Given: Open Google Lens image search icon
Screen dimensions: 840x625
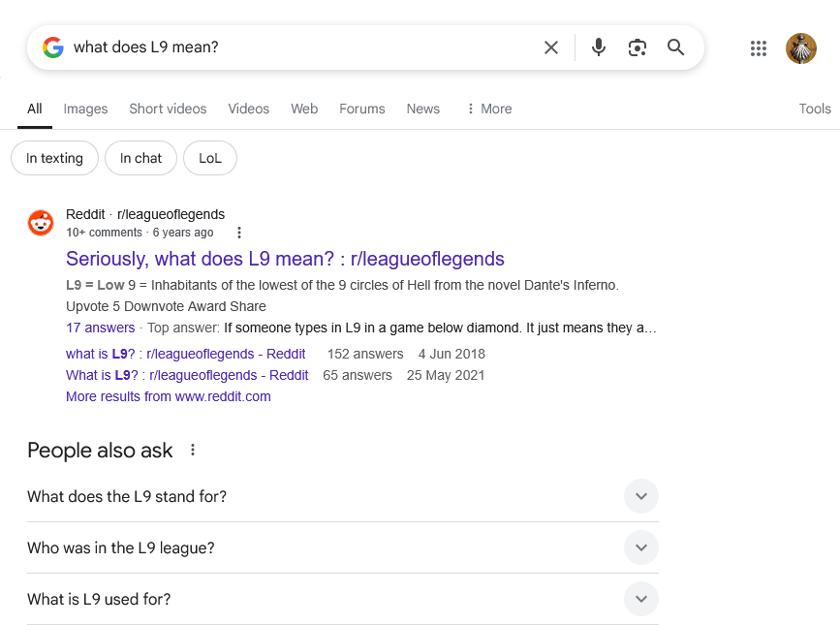Looking at the screenshot, I should tap(637, 47).
